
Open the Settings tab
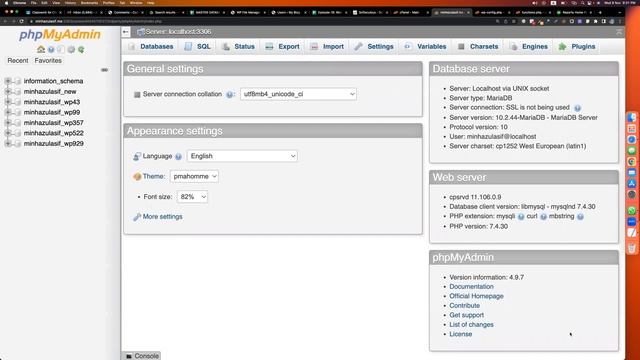point(374,47)
